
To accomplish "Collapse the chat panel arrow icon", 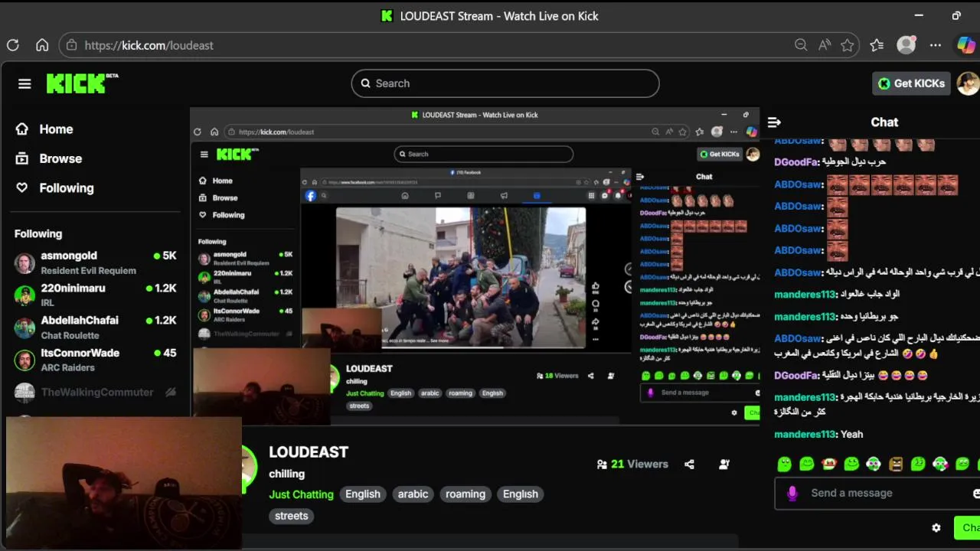I will 774,122.
